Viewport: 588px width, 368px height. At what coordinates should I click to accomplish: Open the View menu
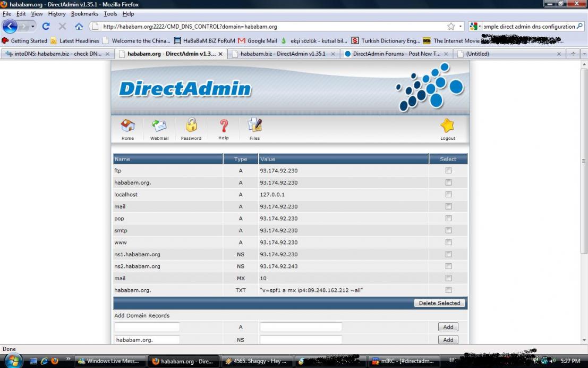coord(37,13)
